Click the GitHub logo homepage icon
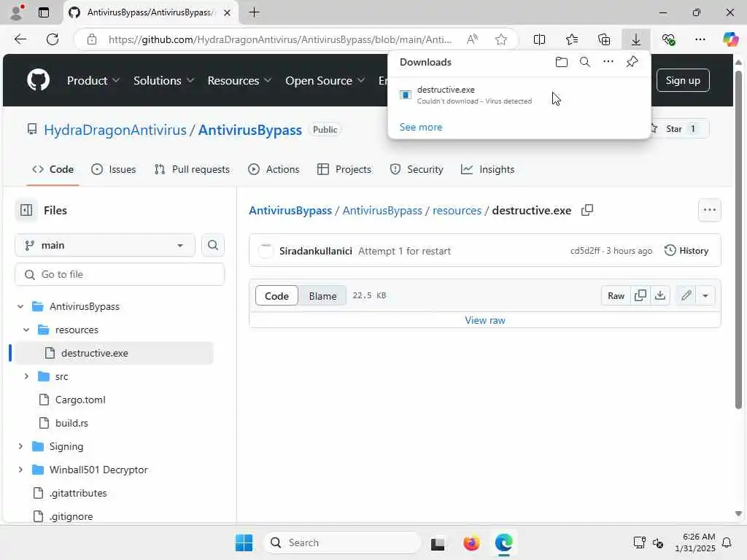This screenshot has height=560, width=747. (x=39, y=80)
